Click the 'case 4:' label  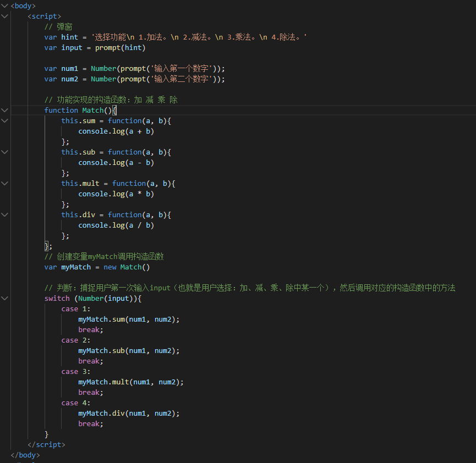(x=76, y=403)
